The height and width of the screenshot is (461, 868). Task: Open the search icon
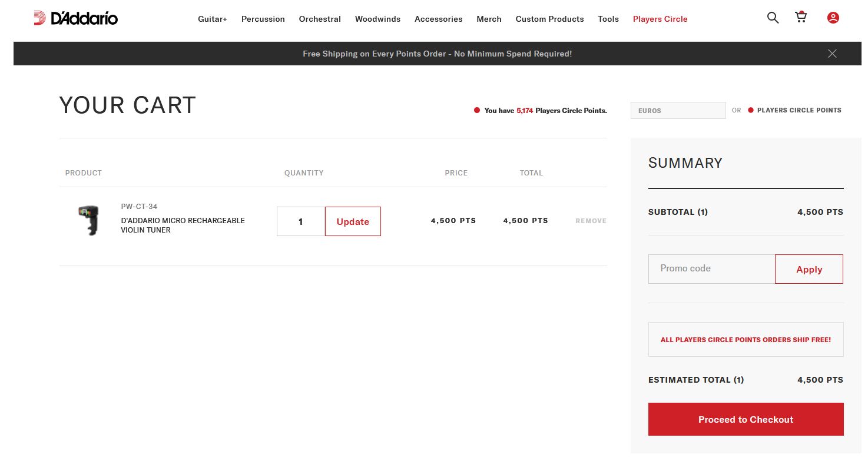pos(773,18)
